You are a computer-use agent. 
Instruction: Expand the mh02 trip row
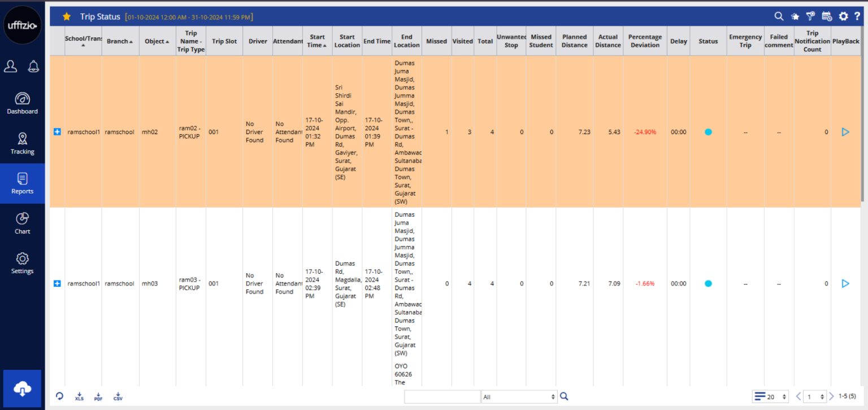click(57, 132)
